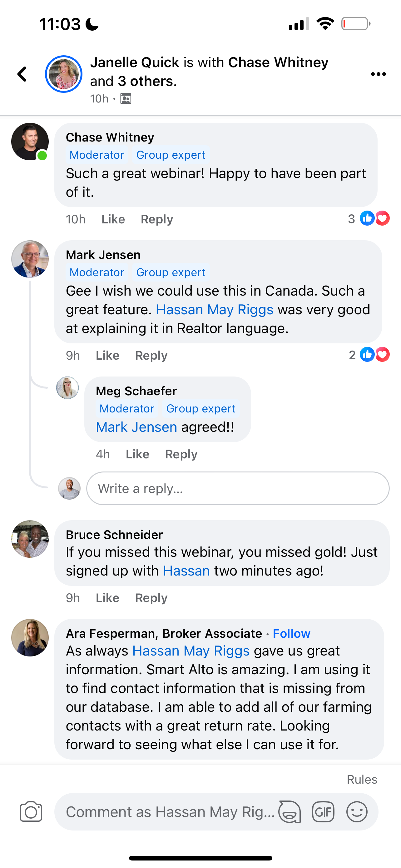Open camera to attach a photo
This screenshot has height=868, width=401.
click(31, 811)
